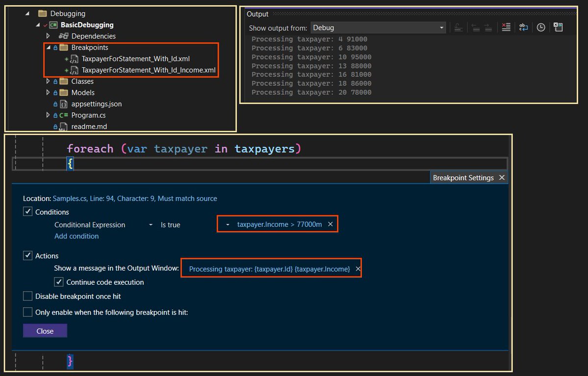The image size is (588, 376).
Task: Click the Classes folder icon
Action: click(64, 81)
